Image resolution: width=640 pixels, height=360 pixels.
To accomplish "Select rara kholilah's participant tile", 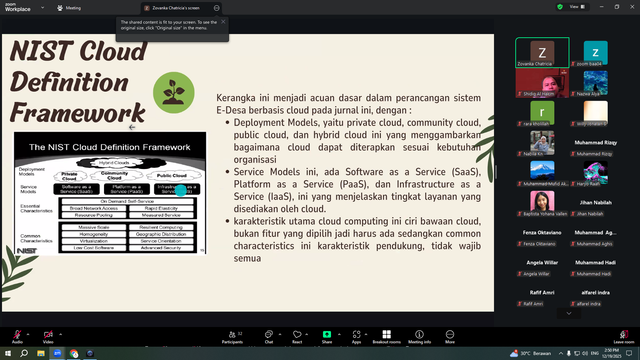I will click(542, 113).
